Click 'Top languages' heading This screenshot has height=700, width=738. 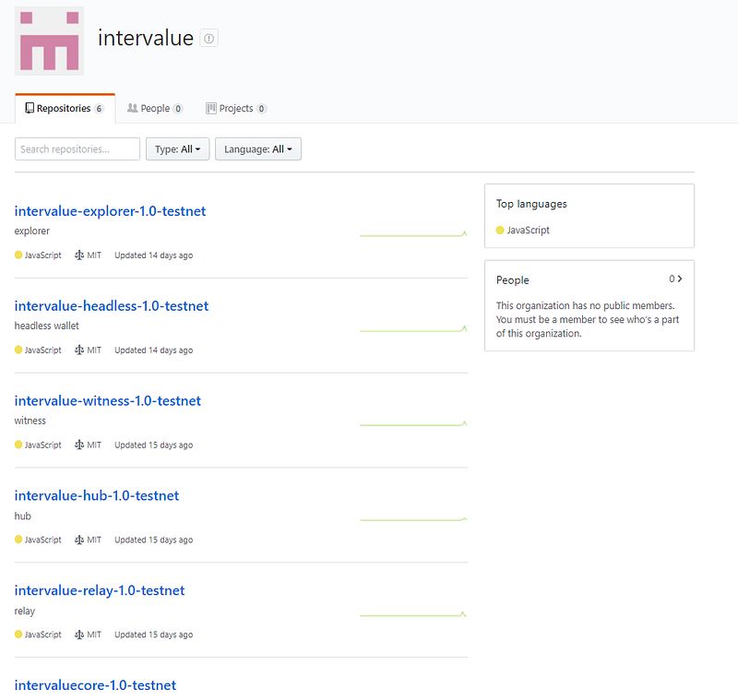pyautogui.click(x=531, y=204)
